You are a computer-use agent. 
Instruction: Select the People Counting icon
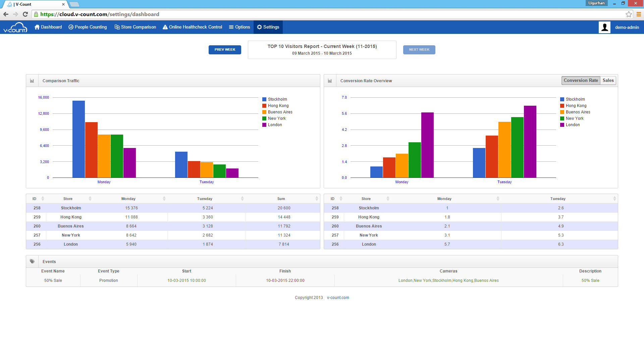[x=70, y=27]
